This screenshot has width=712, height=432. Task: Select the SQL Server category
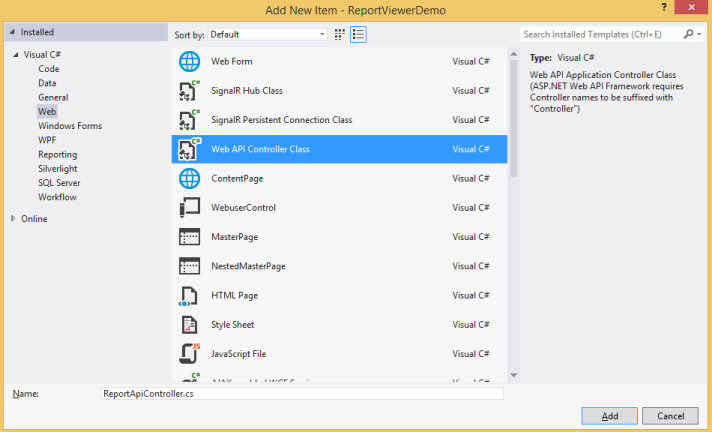click(59, 183)
